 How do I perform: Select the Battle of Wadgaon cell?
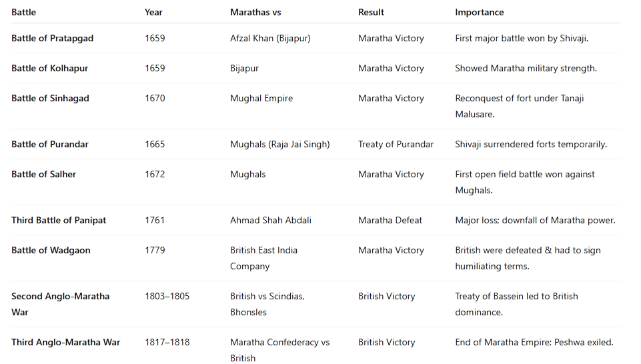click(x=51, y=250)
